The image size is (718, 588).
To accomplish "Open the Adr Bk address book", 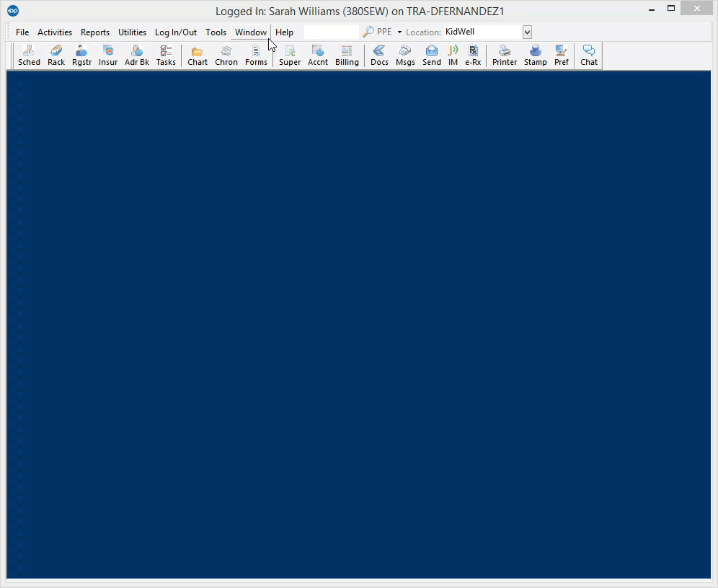I will [x=137, y=55].
